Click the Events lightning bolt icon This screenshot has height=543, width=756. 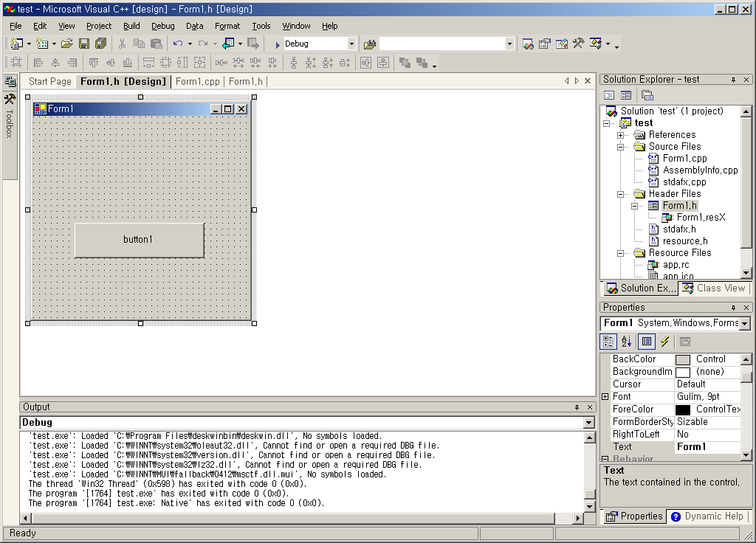point(664,342)
